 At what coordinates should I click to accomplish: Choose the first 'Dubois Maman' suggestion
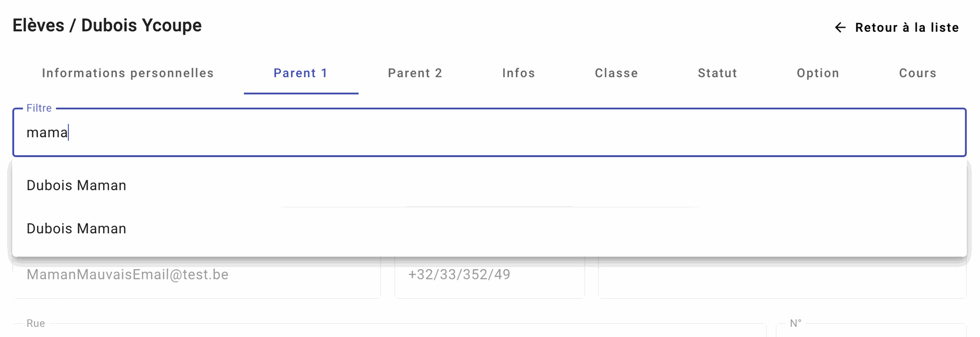(x=77, y=185)
